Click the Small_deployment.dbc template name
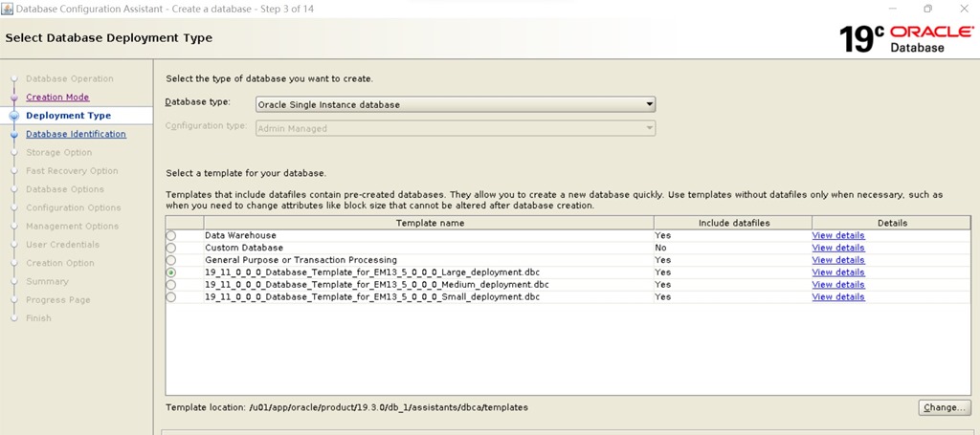 [x=372, y=297]
